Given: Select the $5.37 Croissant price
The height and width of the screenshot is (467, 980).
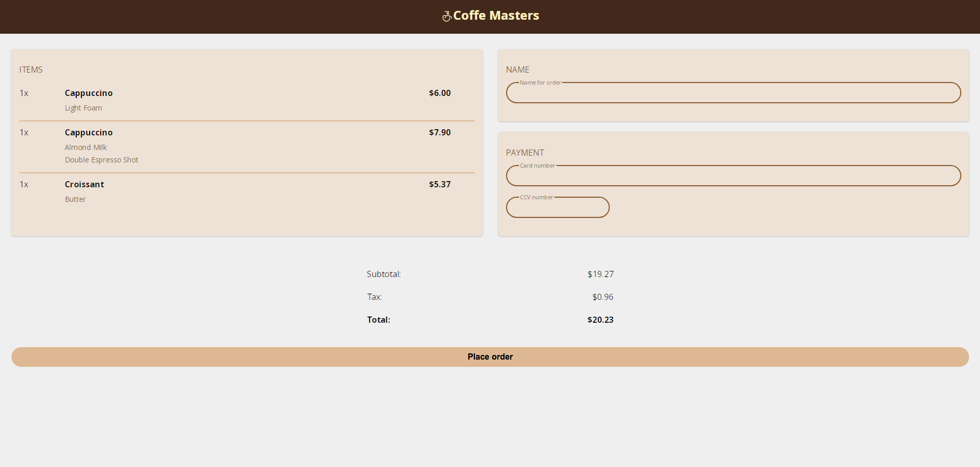Looking at the screenshot, I should (x=440, y=184).
